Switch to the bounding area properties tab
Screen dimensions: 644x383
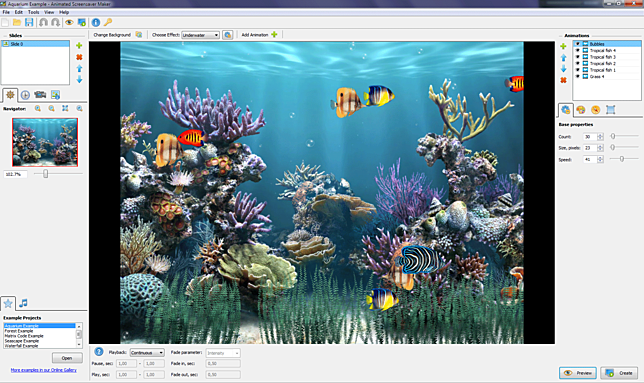611,110
